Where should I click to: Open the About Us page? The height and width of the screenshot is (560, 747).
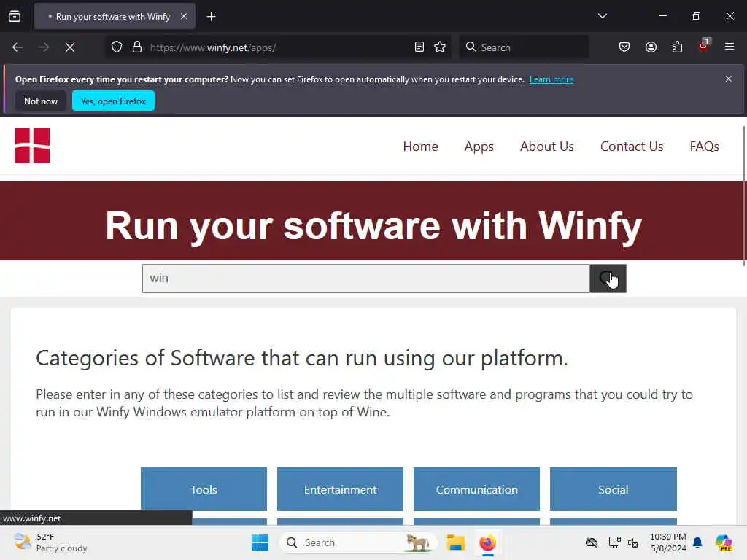click(547, 147)
